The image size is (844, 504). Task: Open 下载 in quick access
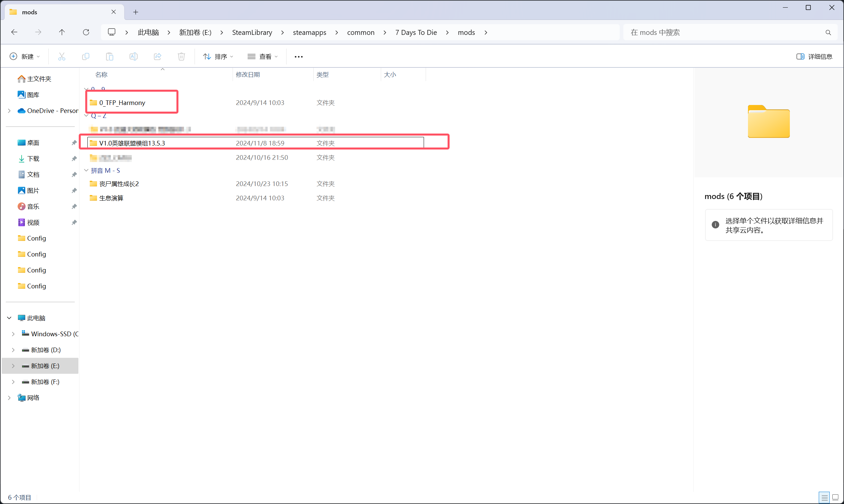pos(28,158)
